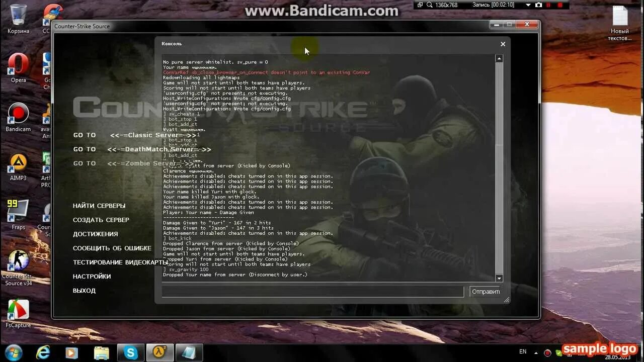Click the console resize grip corner
The width and height of the screenshot is (644, 362).
click(x=506, y=300)
